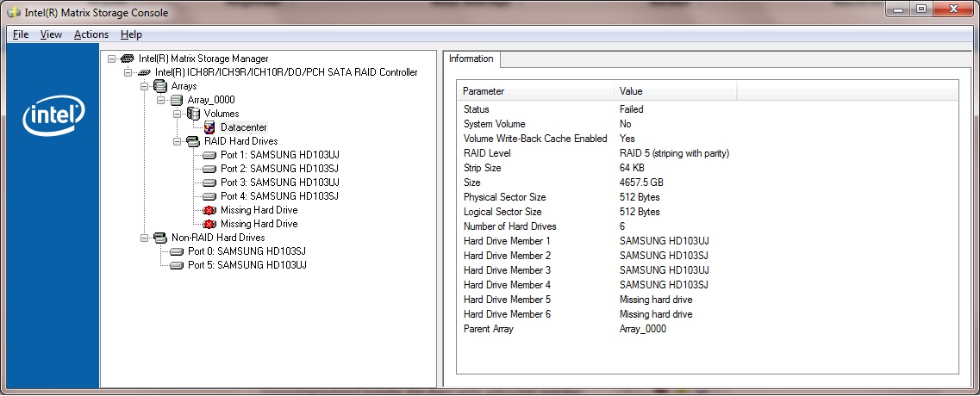
Task: Click the Parent Array value Array_0000
Action: click(x=642, y=329)
